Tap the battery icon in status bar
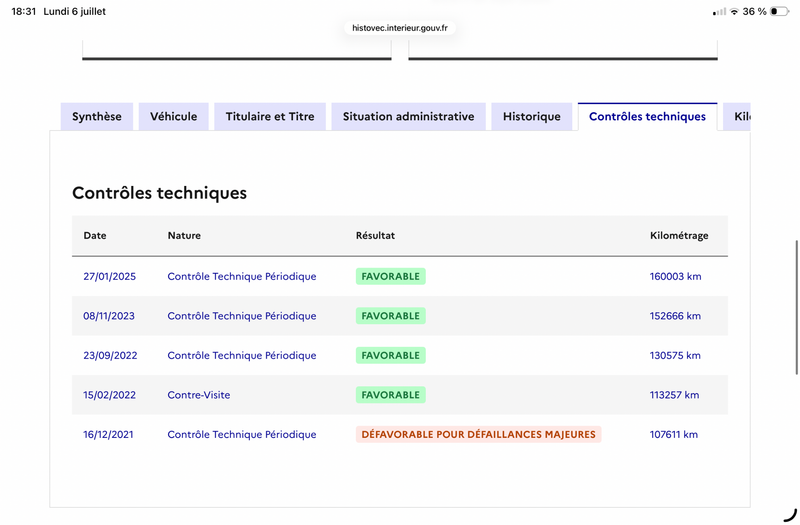The image size is (800, 525). 779,11
